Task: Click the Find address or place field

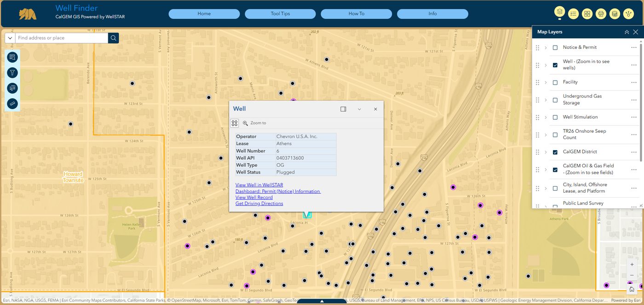Action: pos(62,38)
